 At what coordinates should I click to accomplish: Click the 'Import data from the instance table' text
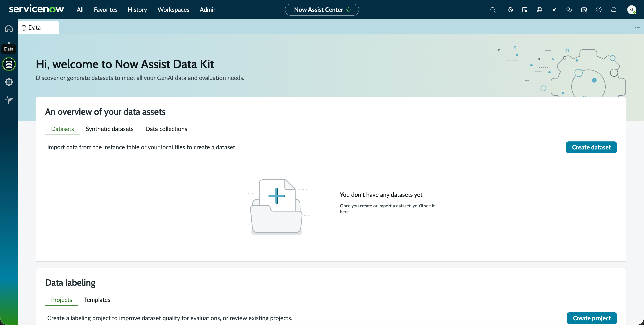coord(142,147)
